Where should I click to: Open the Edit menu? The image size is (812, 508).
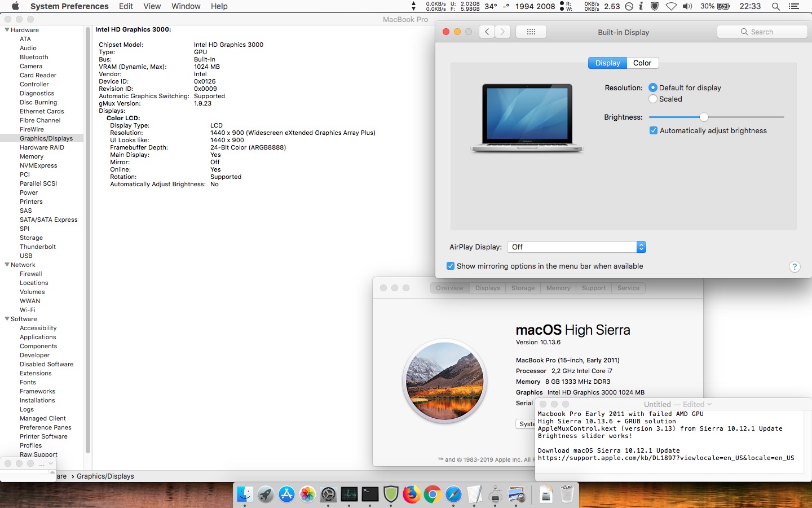[x=126, y=6]
